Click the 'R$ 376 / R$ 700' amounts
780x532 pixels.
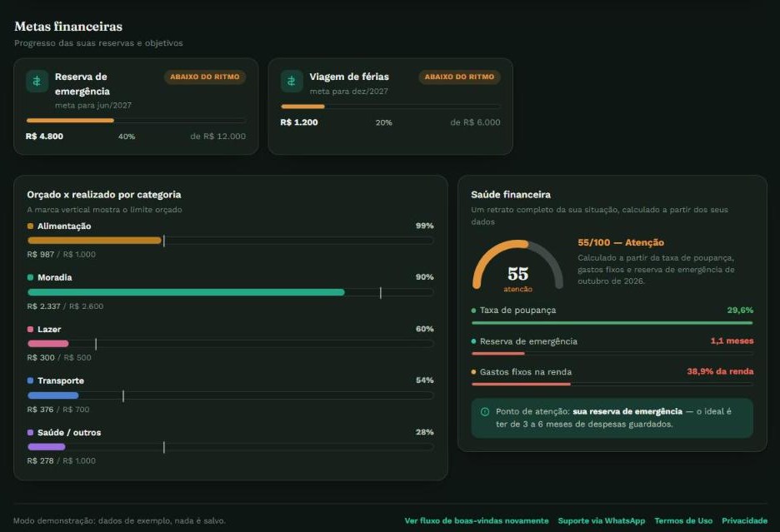58,410
